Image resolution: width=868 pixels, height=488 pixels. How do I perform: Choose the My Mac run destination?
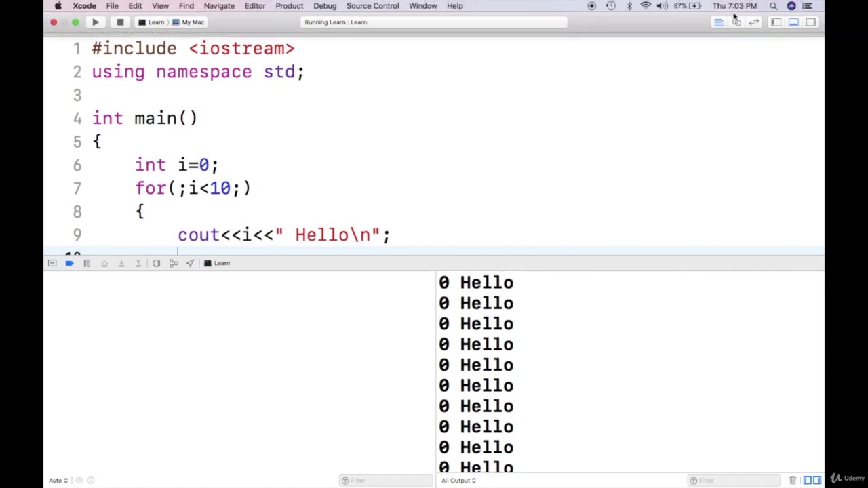[x=189, y=22]
